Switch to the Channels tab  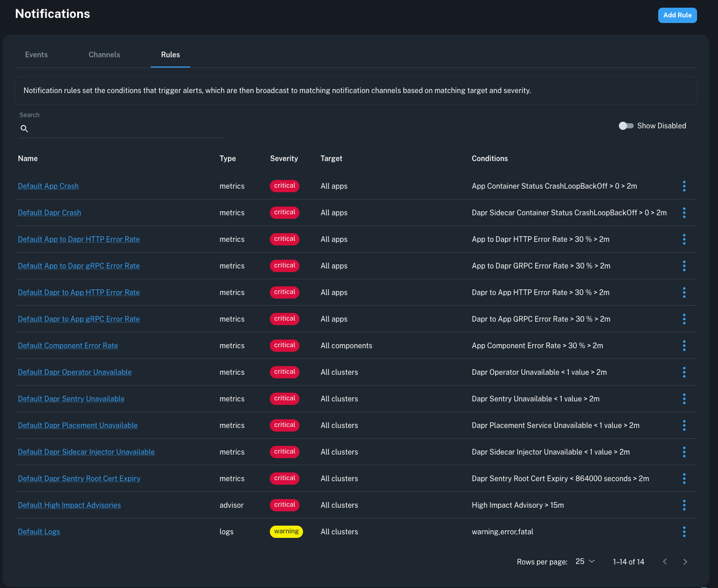tap(104, 54)
